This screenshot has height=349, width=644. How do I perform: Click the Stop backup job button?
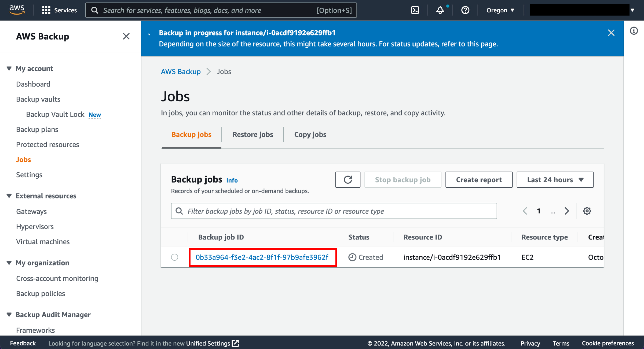(x=403, y=180)
